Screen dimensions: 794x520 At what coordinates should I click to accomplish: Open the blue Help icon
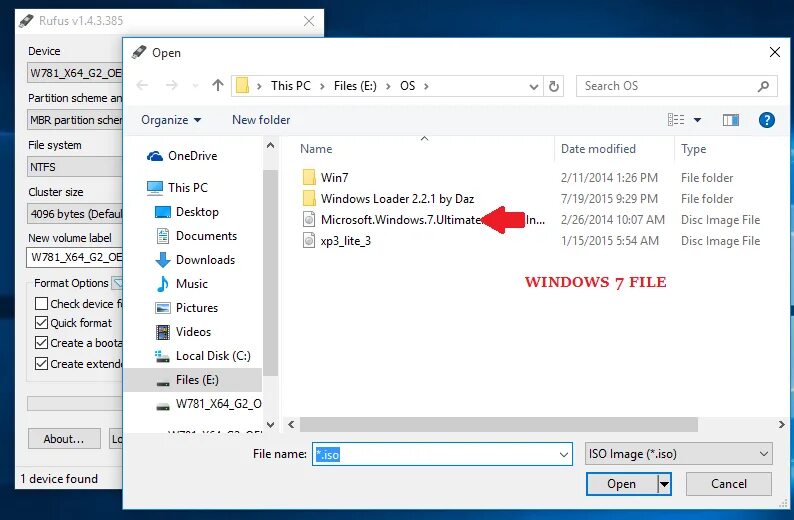[767, 120]
